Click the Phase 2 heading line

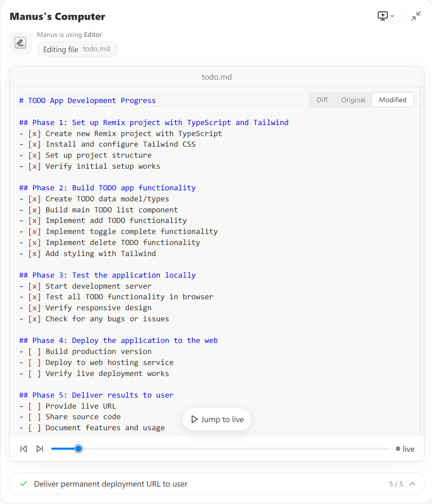click(107, 188)
